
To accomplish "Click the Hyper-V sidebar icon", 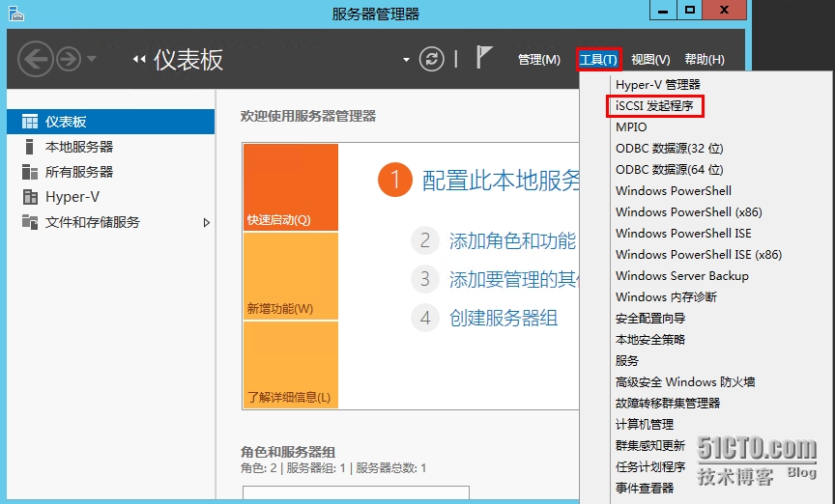I will pos(30,197).
